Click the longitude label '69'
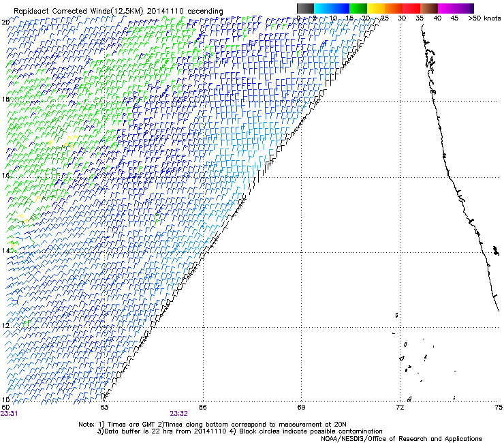The width and height of the screenshot is (504, 443). [301, 408]
